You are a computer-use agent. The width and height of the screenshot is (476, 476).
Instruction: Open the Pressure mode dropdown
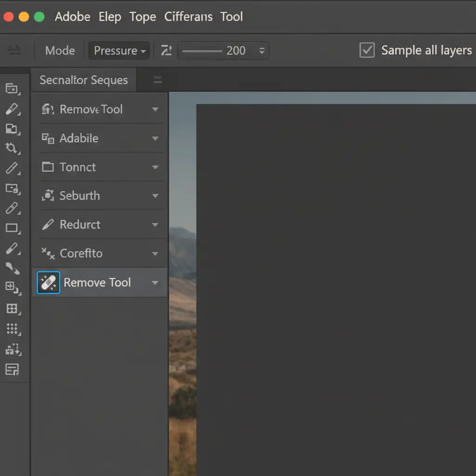tap(119, 50)
